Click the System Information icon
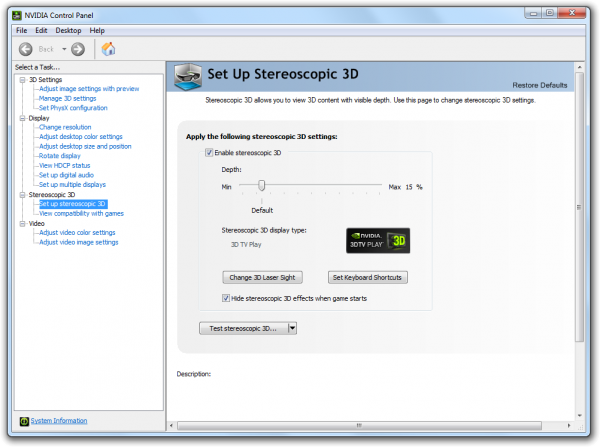Screen dimensions: 600x447 (23, 420)
